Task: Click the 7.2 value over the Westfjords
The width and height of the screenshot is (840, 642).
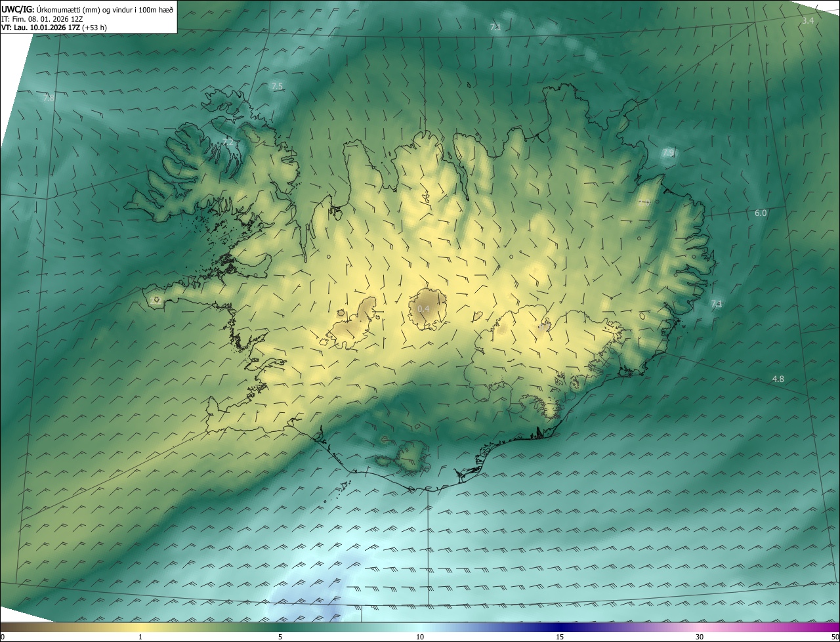Action: 228,142
